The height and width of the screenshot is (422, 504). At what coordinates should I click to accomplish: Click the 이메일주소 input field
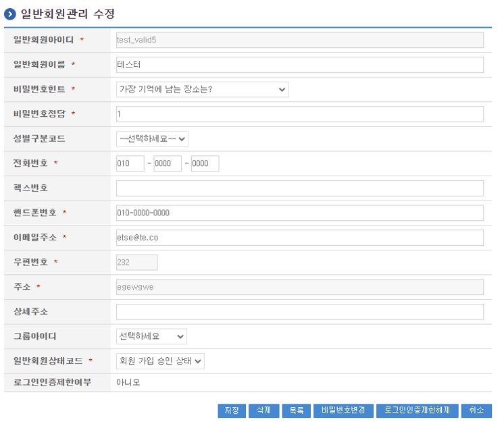tap(300, 238)
